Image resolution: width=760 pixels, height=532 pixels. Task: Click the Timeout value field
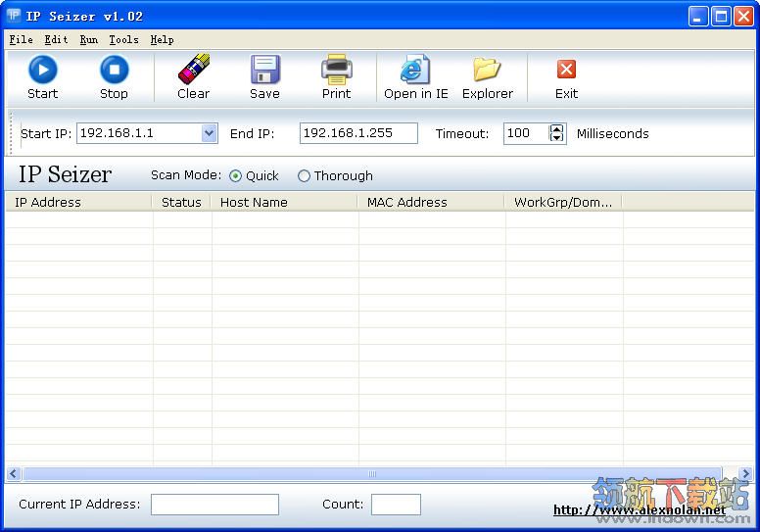click(526, 133)
